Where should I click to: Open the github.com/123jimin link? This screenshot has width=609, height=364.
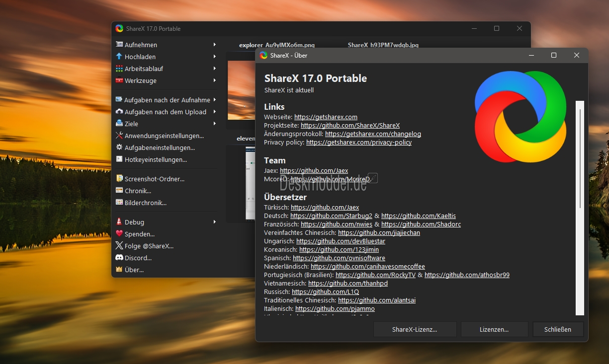pyautogui.click(x=339, y=250)
